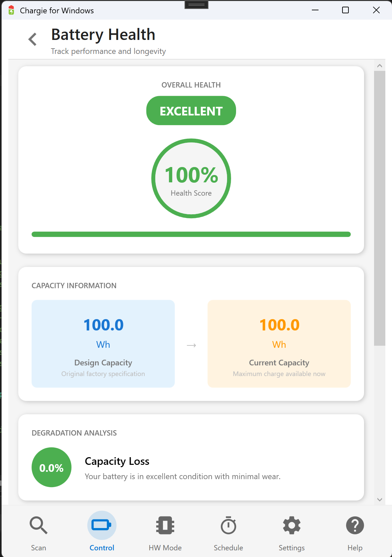Click the Chargie app logo icon
The image size is (392, 557).
click(x=11, y=10)
